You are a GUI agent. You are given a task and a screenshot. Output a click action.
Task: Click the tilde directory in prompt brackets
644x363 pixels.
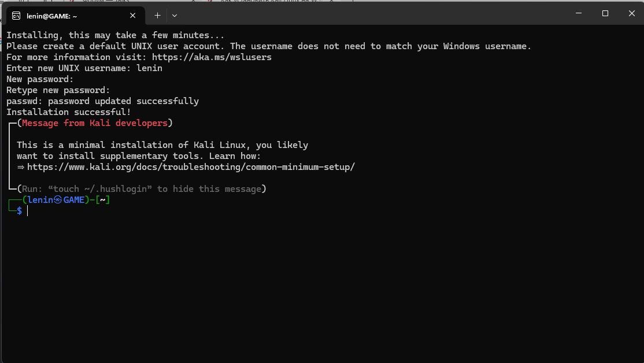coord(103,200)
